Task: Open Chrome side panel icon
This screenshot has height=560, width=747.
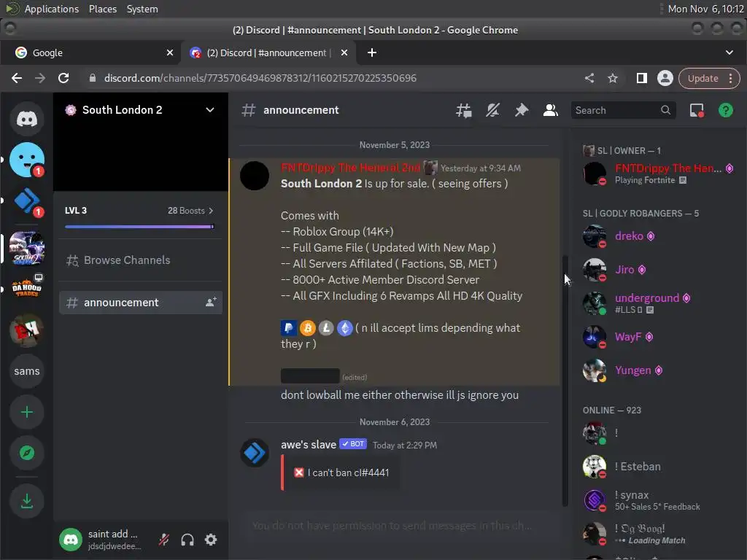Action: tap(642, 78)
